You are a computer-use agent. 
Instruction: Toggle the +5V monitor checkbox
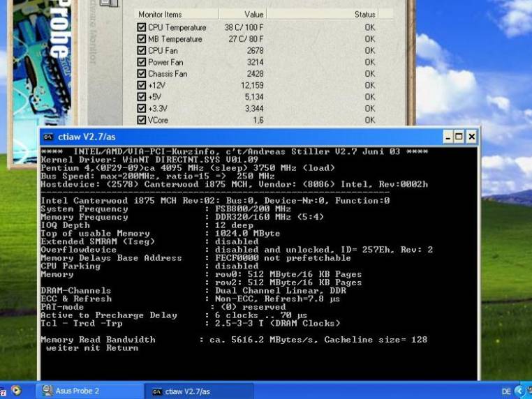[142, 97]
